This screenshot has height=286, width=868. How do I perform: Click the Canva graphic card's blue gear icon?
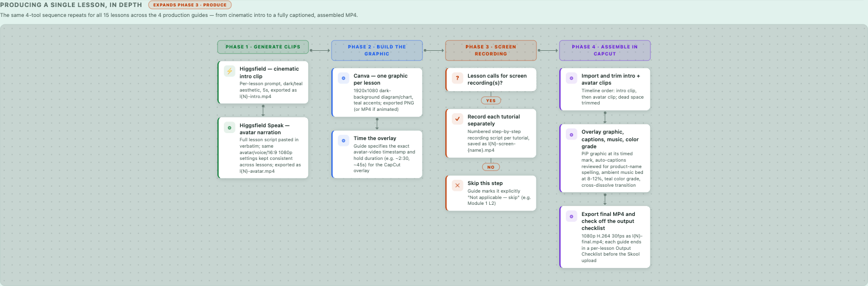pos(343,78)
